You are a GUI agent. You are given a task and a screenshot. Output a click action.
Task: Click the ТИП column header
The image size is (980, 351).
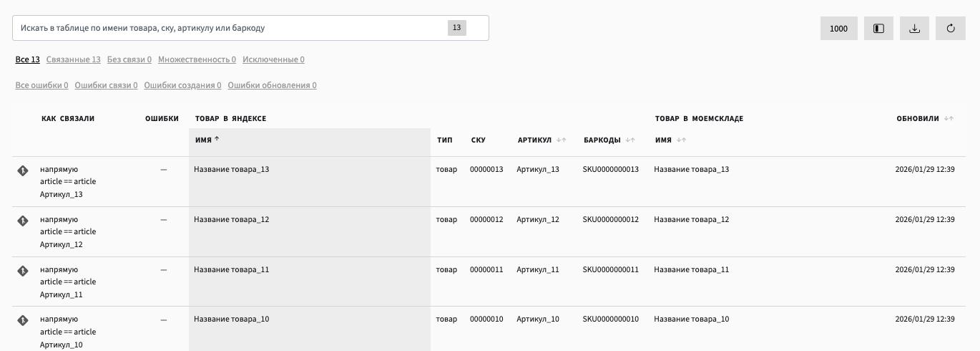[444, 140]
